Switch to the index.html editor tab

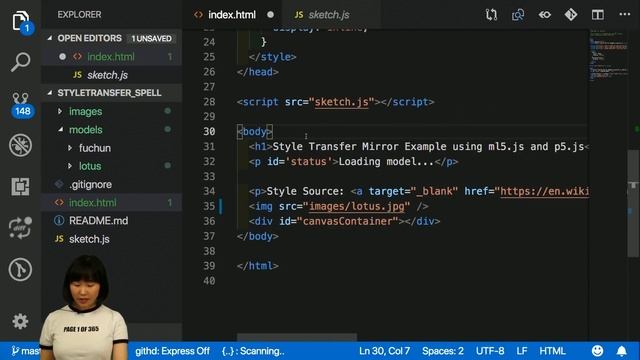pos(231,15)
